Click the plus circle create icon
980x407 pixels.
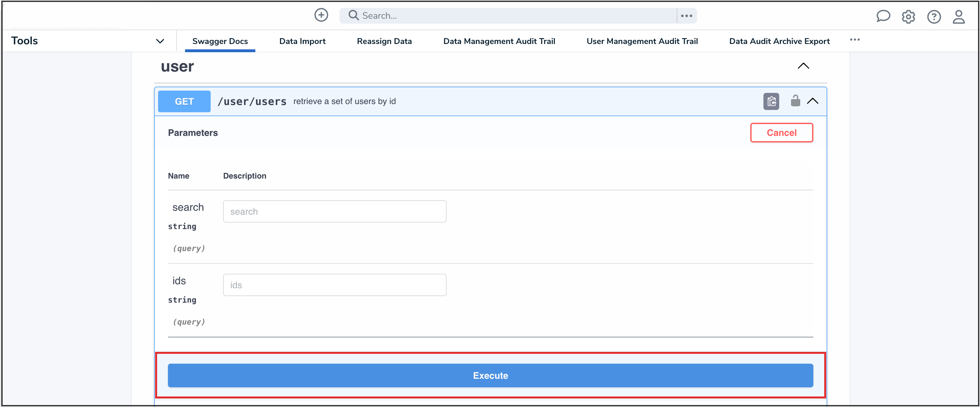pyautogui.click(x=321, y=15)
